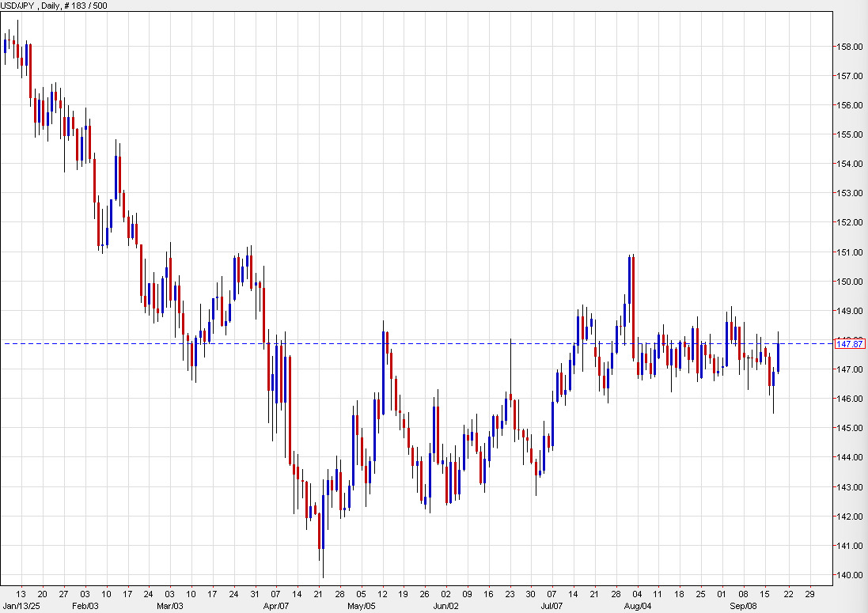Click the dashed horizontal price line
The height and width of the screenshot is (613, 868).
pyautogui.click(x=435, y=342)
